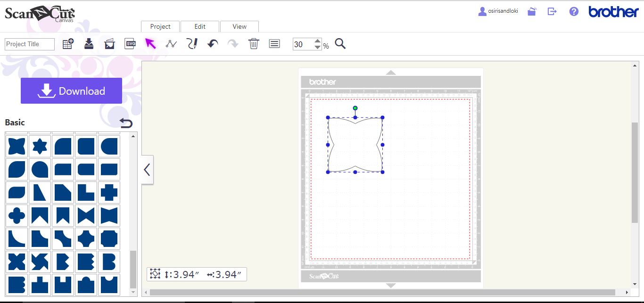Select the purple Select arrow tool
Viewport: 644px width, 303px height.
coord(151,43)
